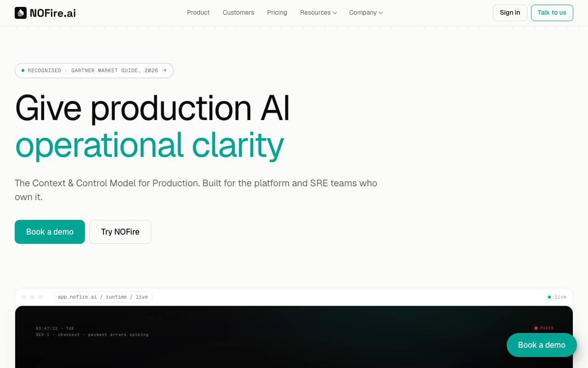
Task: Click the 'Give production AI' headline
Action: (153, 108)
